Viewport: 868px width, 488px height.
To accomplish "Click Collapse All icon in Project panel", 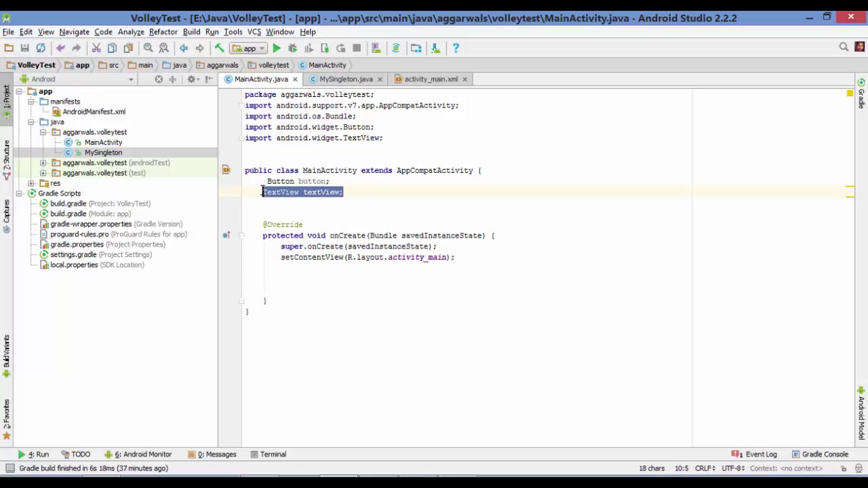I will [x=173, y=79].
